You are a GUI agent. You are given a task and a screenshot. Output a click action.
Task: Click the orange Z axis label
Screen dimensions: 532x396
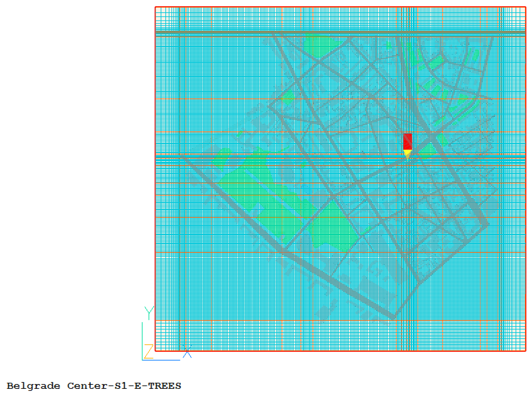[149, 351]
